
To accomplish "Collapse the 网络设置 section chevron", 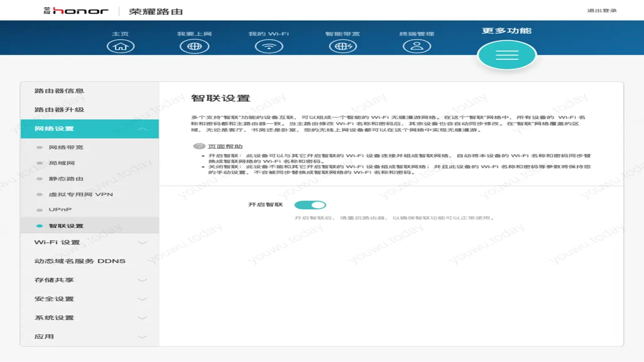I will tap(142, 129).
